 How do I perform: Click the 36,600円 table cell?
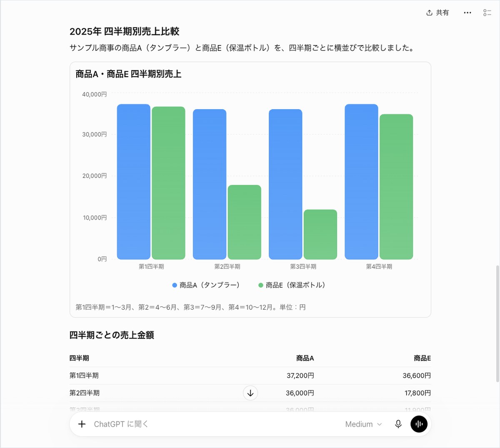[x=417, y=375]
